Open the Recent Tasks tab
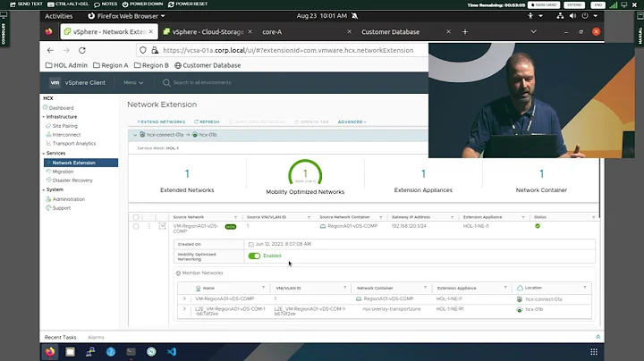The image size is (644, 361). coord(61,337)
